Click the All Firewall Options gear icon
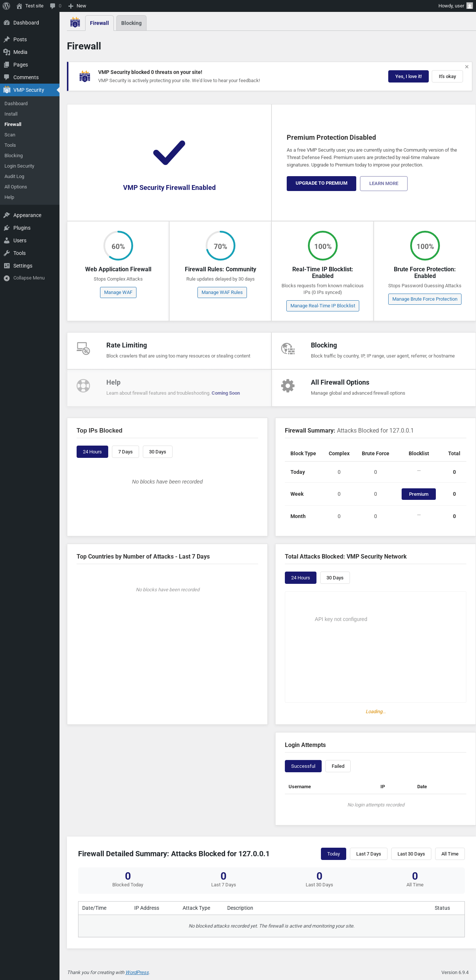 click(288, 386)
